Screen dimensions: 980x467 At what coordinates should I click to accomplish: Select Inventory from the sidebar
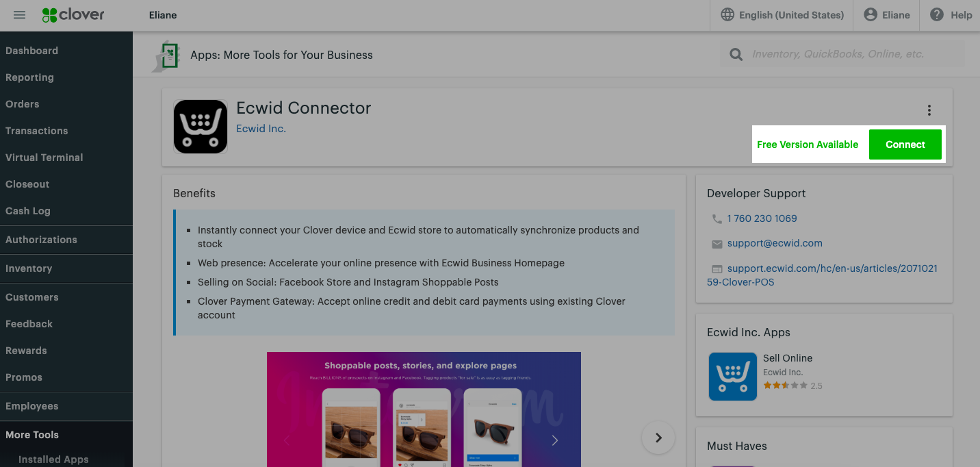29,268
